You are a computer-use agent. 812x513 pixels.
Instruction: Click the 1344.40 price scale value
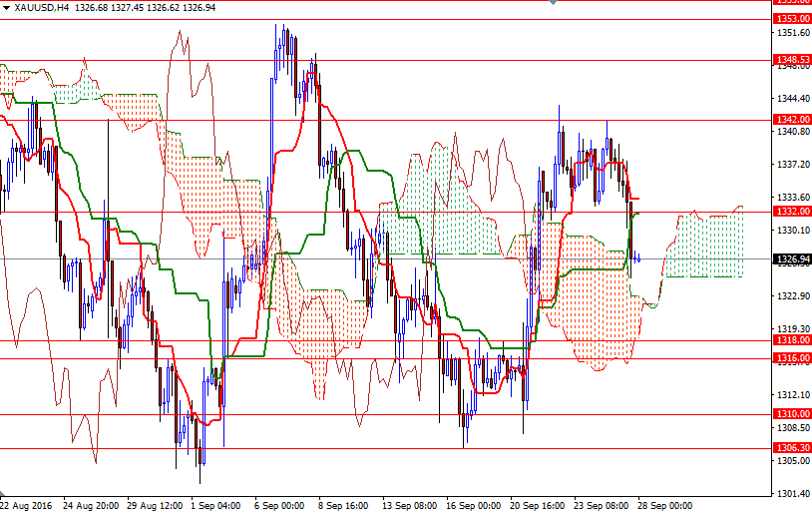point(792,98)
